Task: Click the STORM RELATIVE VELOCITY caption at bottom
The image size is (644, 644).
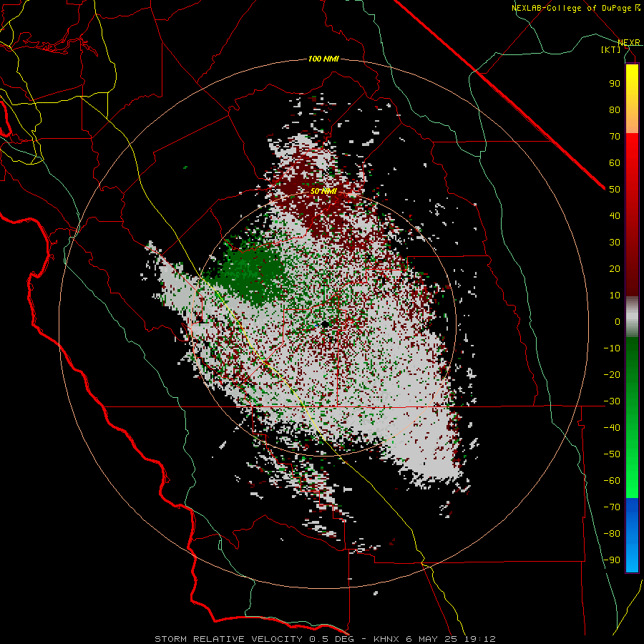Action: 325,639
